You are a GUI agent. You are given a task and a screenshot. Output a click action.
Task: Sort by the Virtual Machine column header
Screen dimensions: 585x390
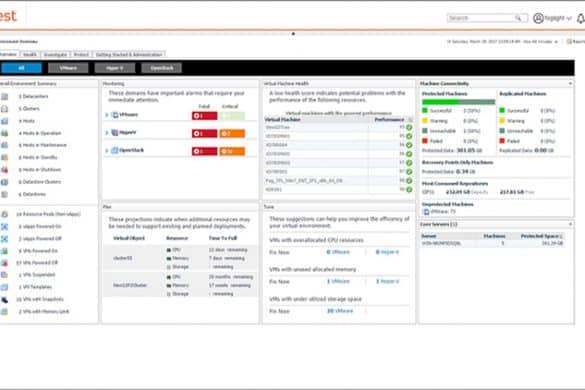(282, 119)
